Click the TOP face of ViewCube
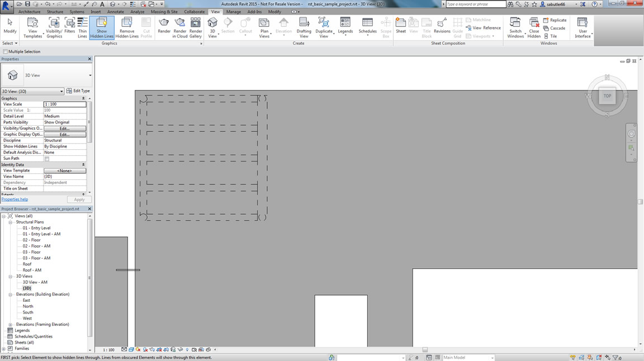 (607, 96)
